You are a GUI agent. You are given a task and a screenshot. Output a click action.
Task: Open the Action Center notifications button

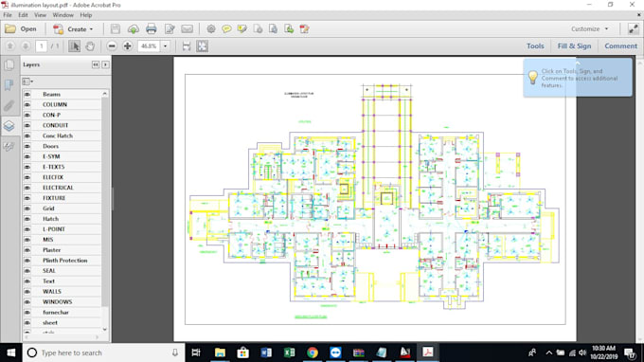pos(630,353)
